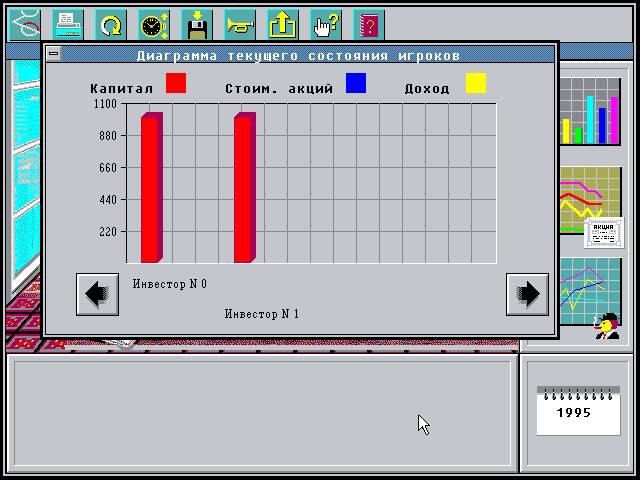Click the smoking man in bowler hat
The height and width of the screenshot is (480, 640).
(607, 326)
